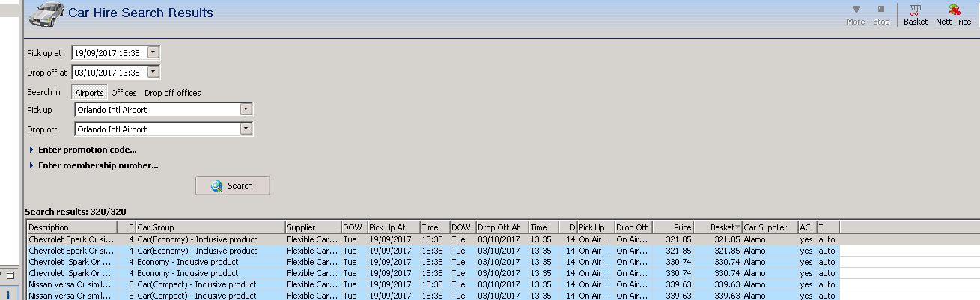
Task: Click the 'Search results: 320/320' text
Action: click(x=76, y=212)
